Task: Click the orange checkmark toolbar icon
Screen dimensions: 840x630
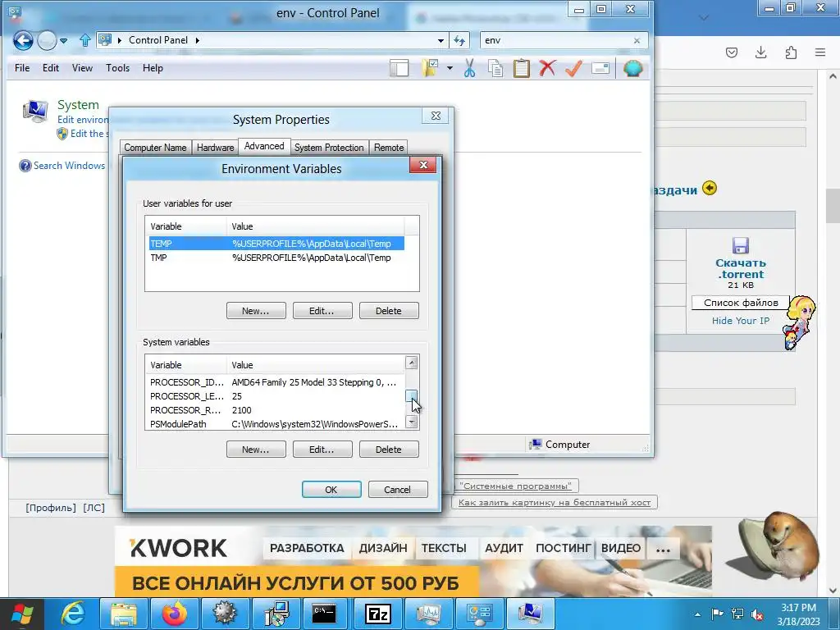Action: [x=573, y=68]
